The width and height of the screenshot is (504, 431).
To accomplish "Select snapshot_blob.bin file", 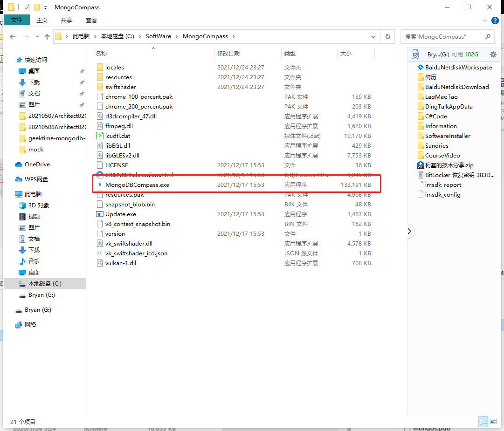I will pos(130,204).
